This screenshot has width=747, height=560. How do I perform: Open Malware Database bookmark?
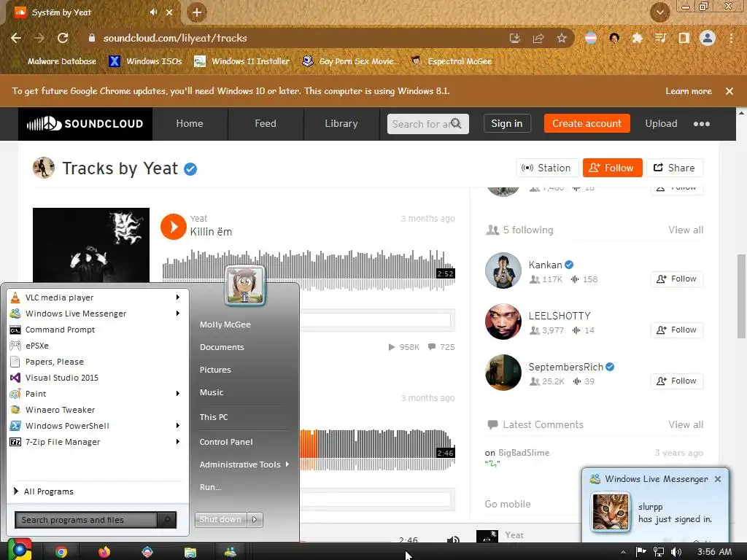point(62,61)
